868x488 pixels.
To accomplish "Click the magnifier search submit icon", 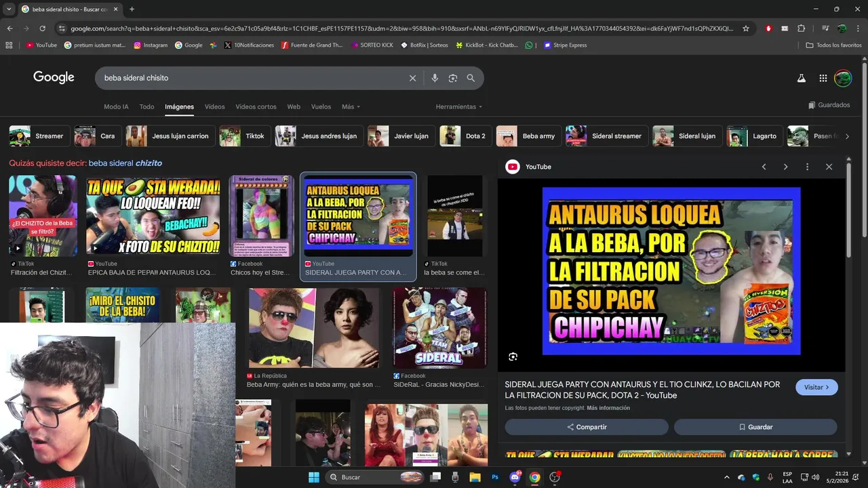I will coord(471,78).
